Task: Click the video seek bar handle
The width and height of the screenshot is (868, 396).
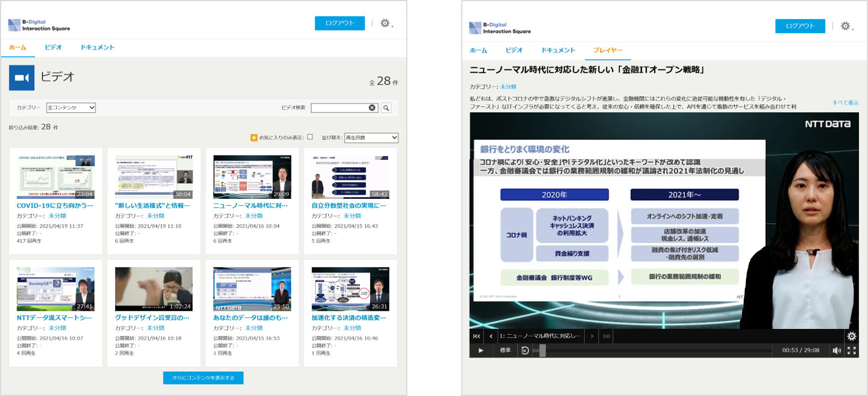Action: point(542,350)
